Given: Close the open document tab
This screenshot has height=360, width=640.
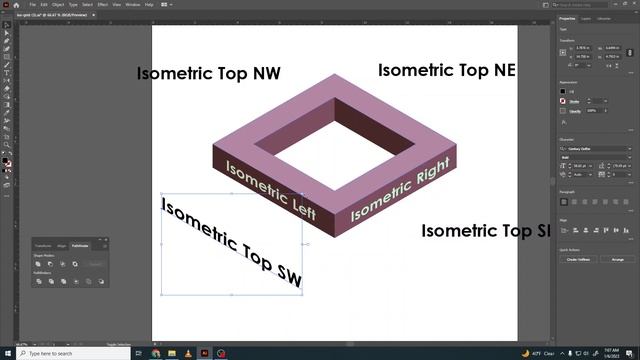Looking at the screenshot, I should click(93, 15).
